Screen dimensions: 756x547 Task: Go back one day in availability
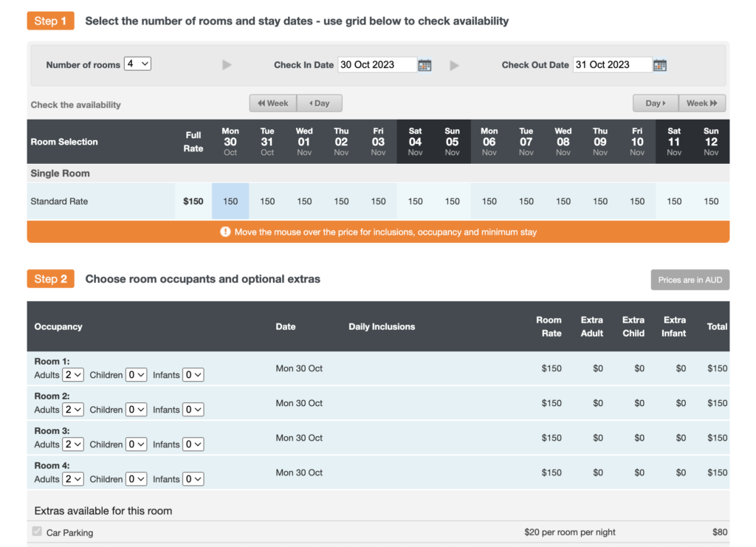point(320,103)
